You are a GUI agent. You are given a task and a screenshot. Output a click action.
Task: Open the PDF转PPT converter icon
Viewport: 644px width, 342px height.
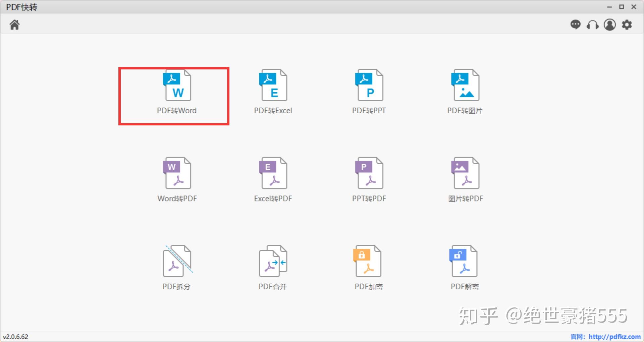pyautogui.click(x=369, y=85)
